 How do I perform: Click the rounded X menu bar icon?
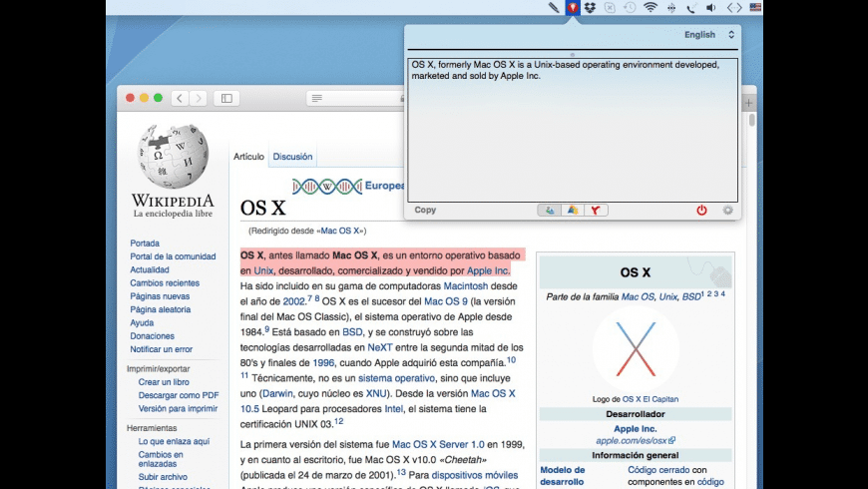point(610,8)
